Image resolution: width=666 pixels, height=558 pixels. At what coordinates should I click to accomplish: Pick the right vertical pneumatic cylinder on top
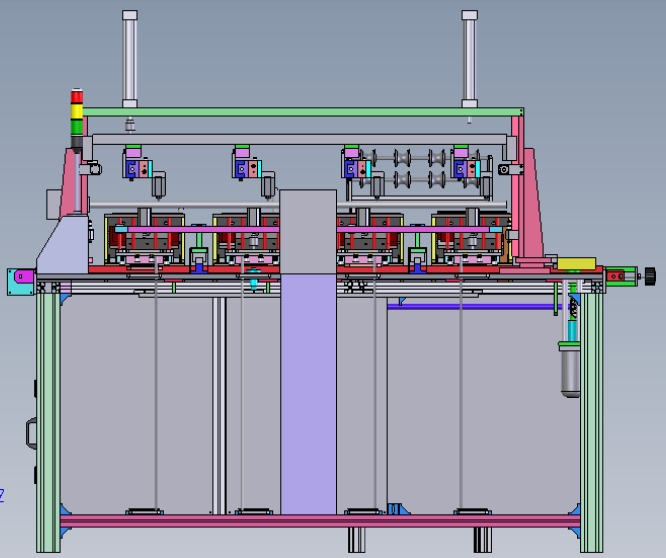pos(469,59)
